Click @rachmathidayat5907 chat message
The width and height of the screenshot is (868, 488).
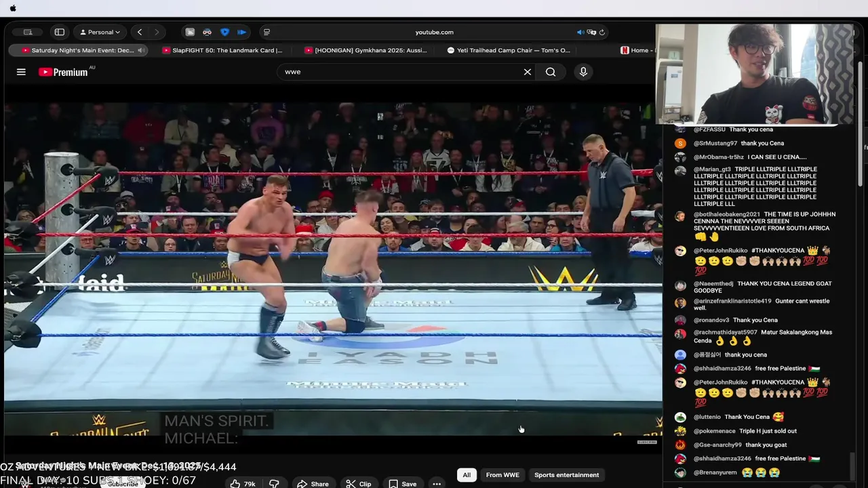762,337
